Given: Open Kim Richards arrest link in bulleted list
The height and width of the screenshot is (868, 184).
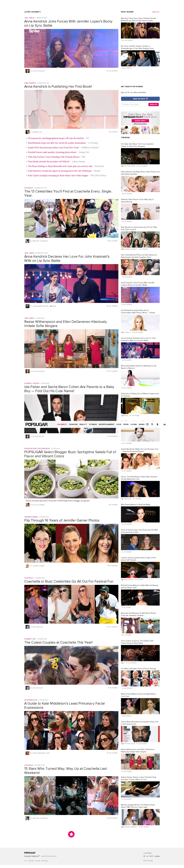Looking at the screenshot, I should [x=57, y=143].
